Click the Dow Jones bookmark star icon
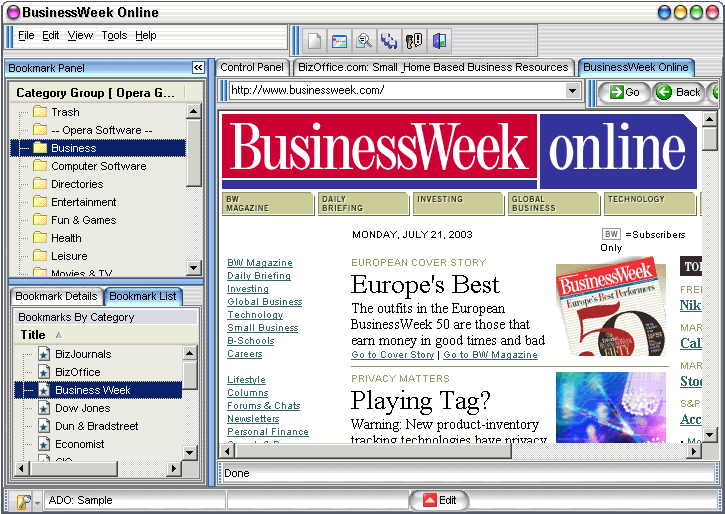Viewport: 725px width, 514px height. tap(43, 408)
